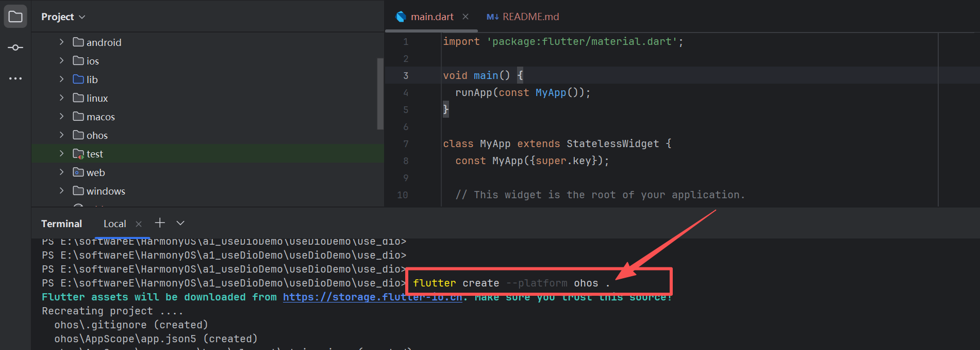The height and width of the screenshot is (350, 980).
Task: Open terminal options dropdown chevron
Action: point(180,223)
